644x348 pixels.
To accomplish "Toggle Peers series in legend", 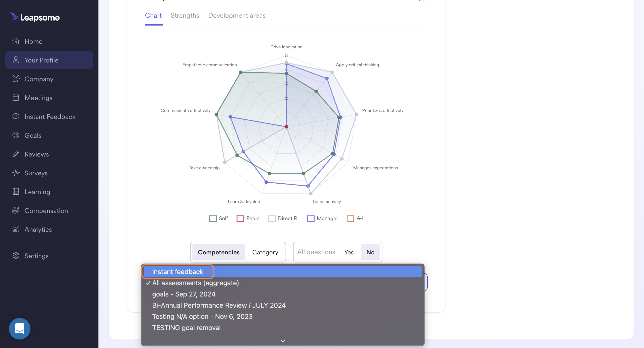I will coord(248,218).
